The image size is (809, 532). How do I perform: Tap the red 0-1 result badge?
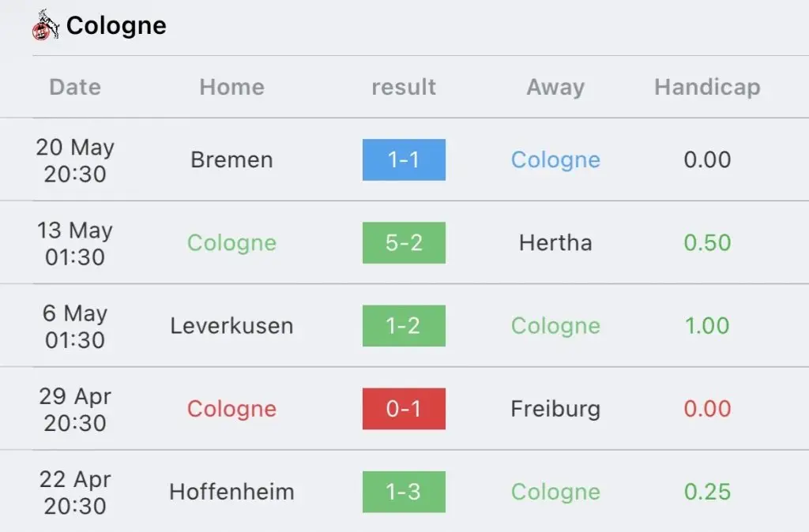pyautogui.click(x=404, y=409)
